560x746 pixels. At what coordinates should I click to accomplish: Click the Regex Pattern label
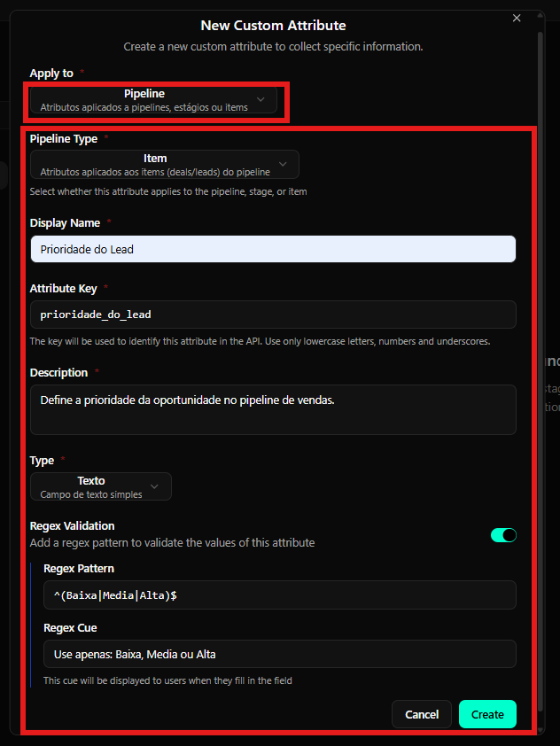pos(79,569)
